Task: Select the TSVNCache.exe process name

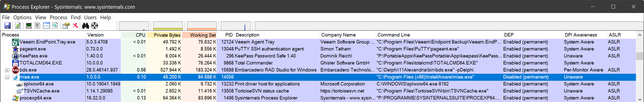Action: 41,91
